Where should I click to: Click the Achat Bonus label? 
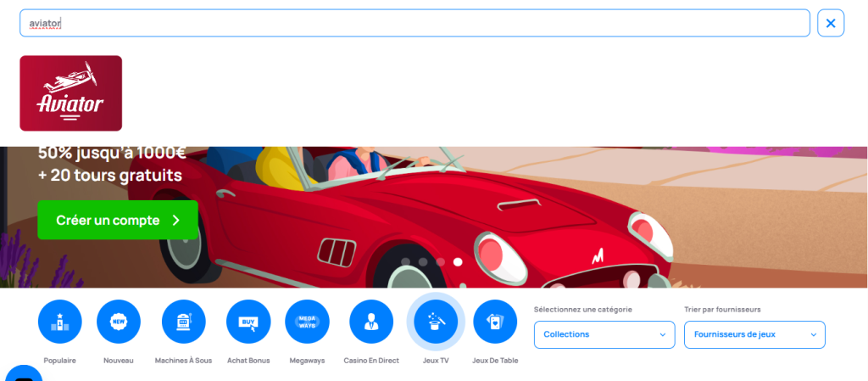pos(248,361)
